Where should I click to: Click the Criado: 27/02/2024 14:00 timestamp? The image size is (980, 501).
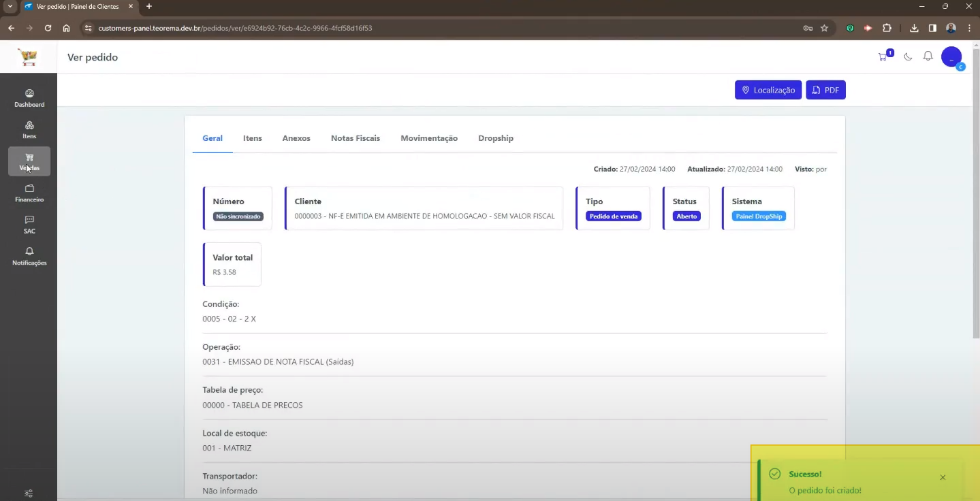point(634,169)
